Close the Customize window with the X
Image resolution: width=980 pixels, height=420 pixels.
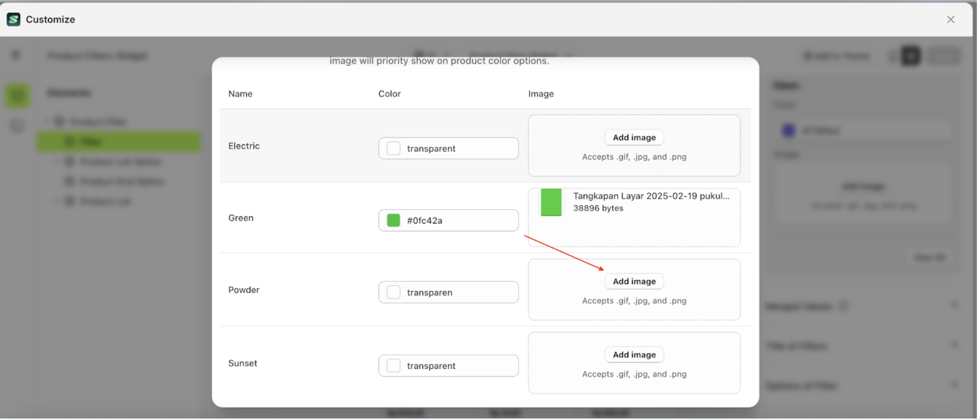tap(950, 20)
